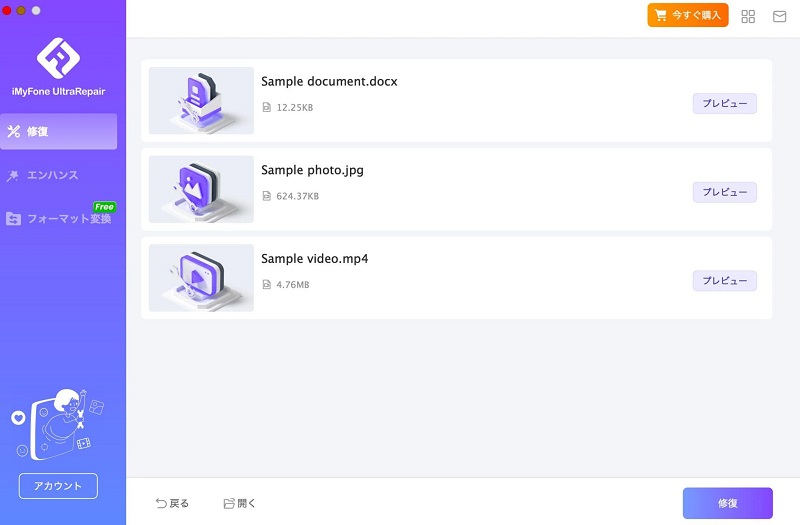Click the iMyFone UltraRepair title text

58,92
